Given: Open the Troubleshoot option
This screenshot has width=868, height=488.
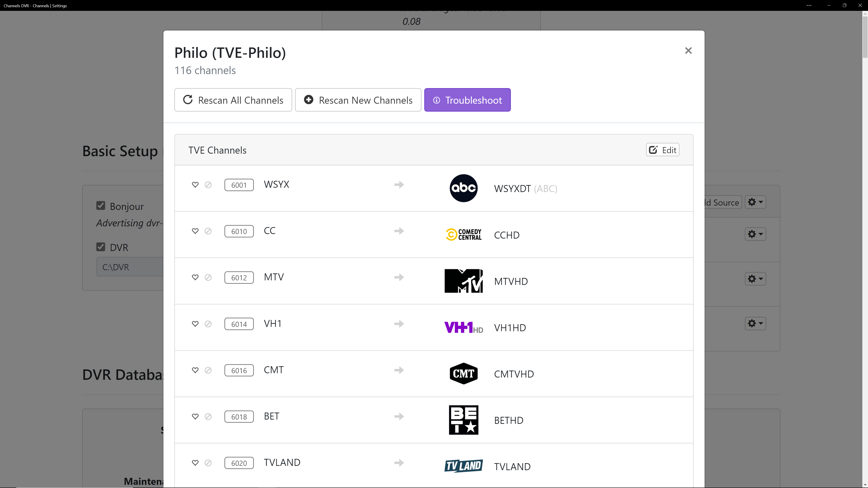Looking at the screenshot, I should coord(467,100).
